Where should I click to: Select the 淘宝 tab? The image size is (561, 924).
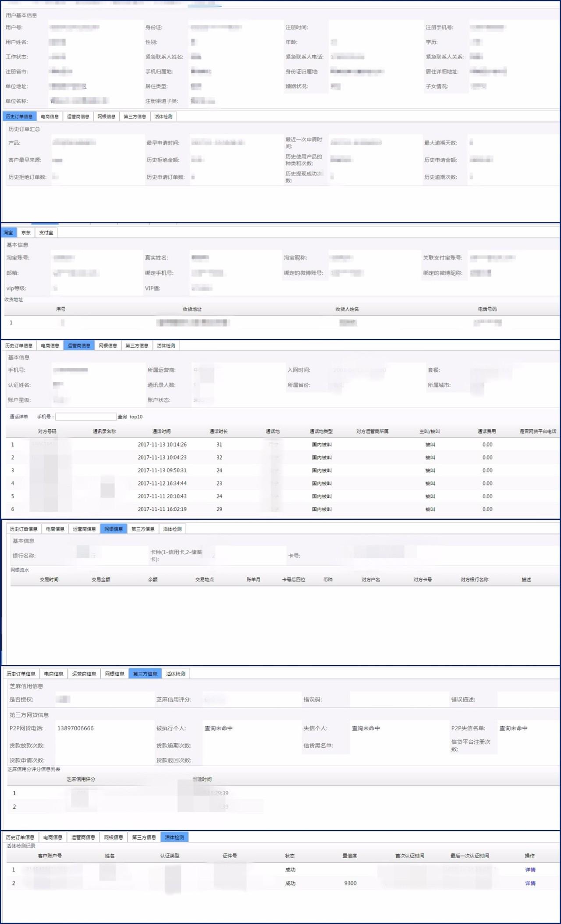click(x=8, y=232)
